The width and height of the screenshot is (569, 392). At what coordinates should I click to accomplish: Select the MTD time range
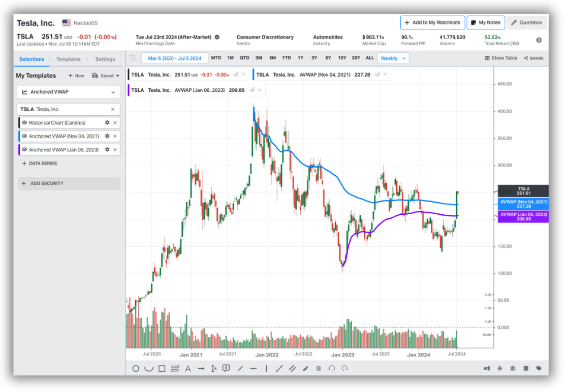click(x=216, y=58)
